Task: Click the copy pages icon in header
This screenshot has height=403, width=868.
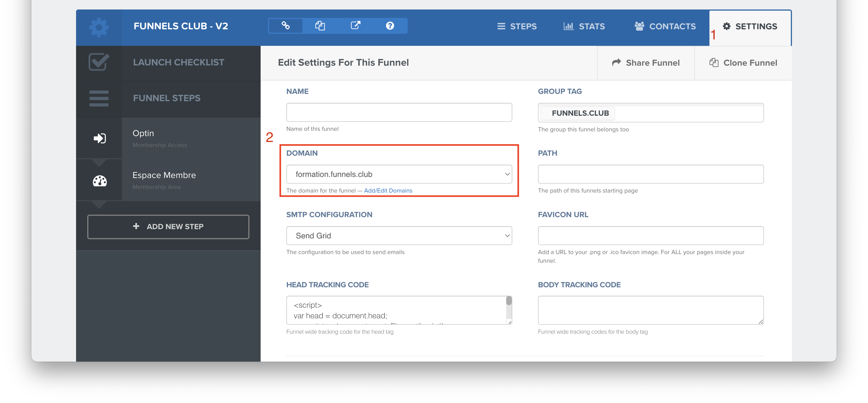Action: pos(320,26)
